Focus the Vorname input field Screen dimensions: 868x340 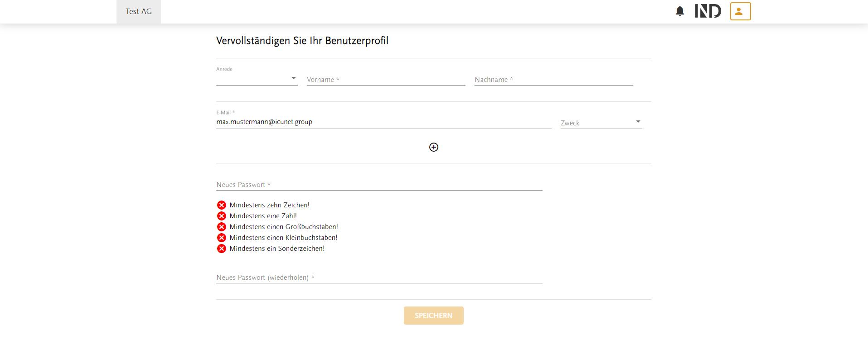[x=386, y=79]
